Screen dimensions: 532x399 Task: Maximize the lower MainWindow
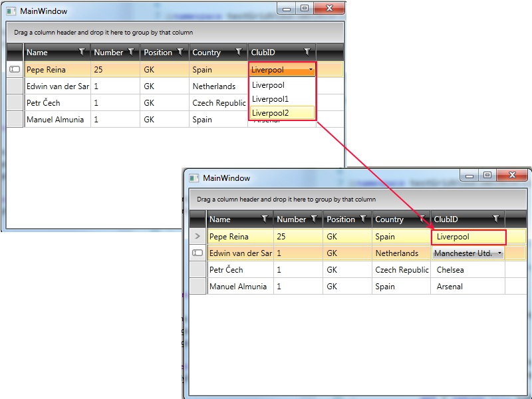487,175
